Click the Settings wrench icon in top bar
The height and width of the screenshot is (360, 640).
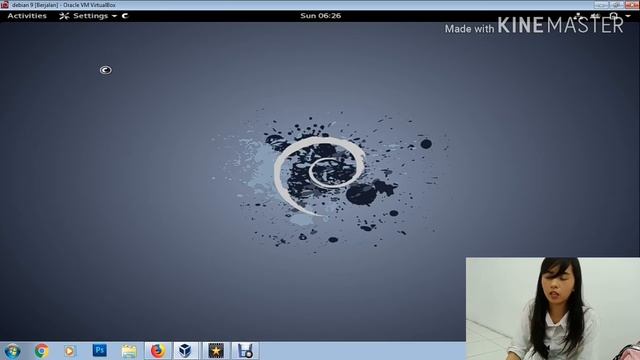point(64,16)
